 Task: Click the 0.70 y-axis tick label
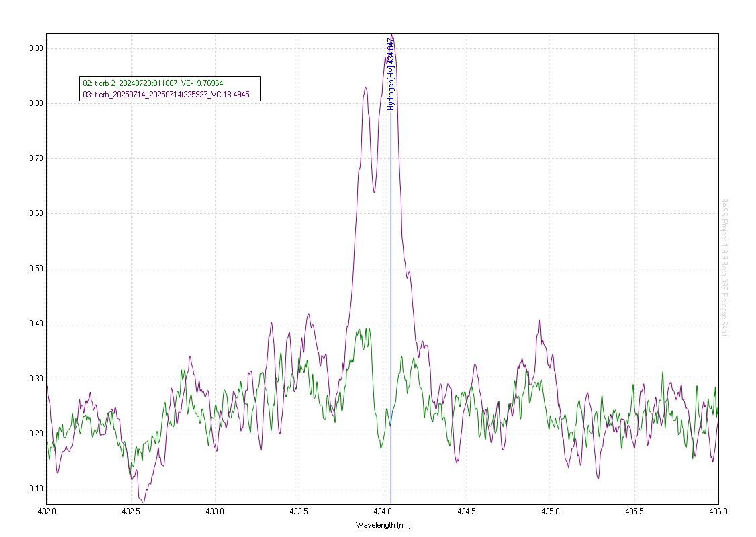[36, 158]
